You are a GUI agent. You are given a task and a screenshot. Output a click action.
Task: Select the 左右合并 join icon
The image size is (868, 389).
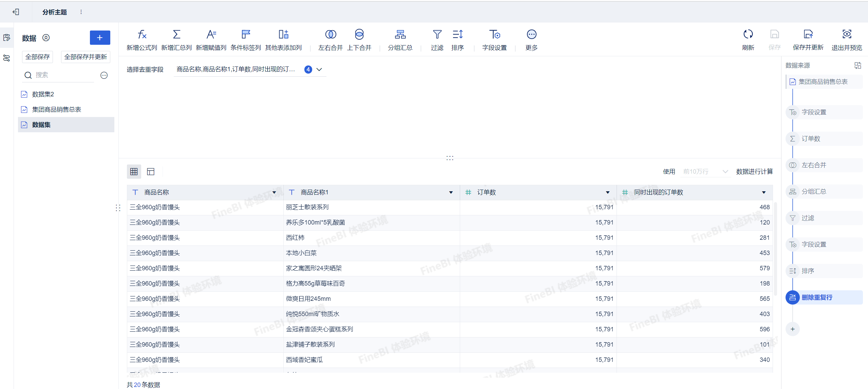point(331,34)
